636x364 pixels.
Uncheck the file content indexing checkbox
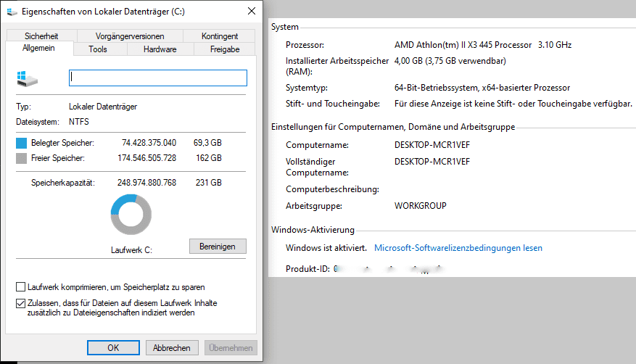point(21,303)
